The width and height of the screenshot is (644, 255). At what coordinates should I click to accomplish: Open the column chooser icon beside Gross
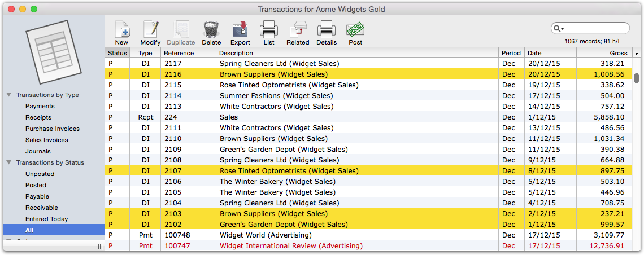(x=636, y=53)
